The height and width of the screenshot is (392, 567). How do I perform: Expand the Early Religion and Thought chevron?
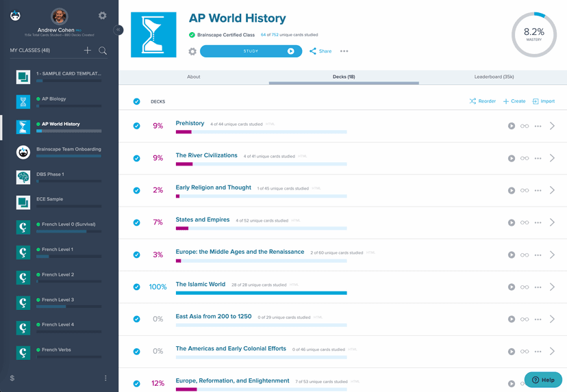pyautogui.click(x=553, y=190)
